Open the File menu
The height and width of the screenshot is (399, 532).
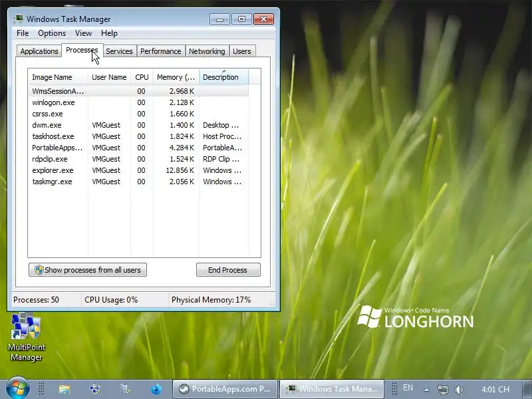click(x=23, y=33)
